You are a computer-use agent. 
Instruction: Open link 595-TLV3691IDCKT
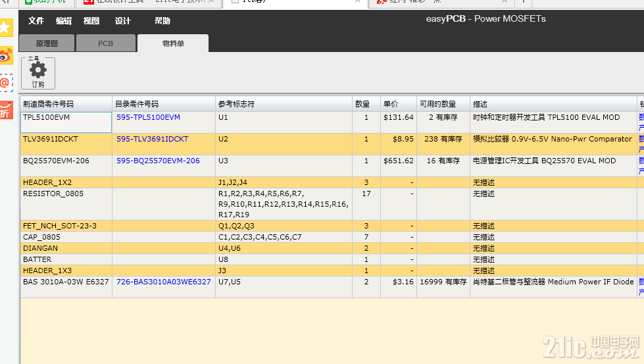point(153,139)
